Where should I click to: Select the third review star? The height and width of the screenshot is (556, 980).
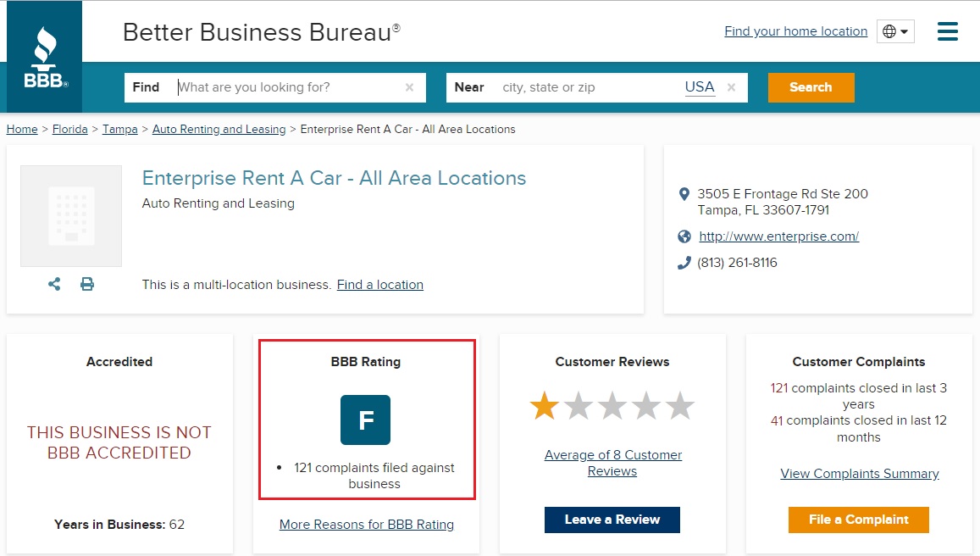click(612, 406)
